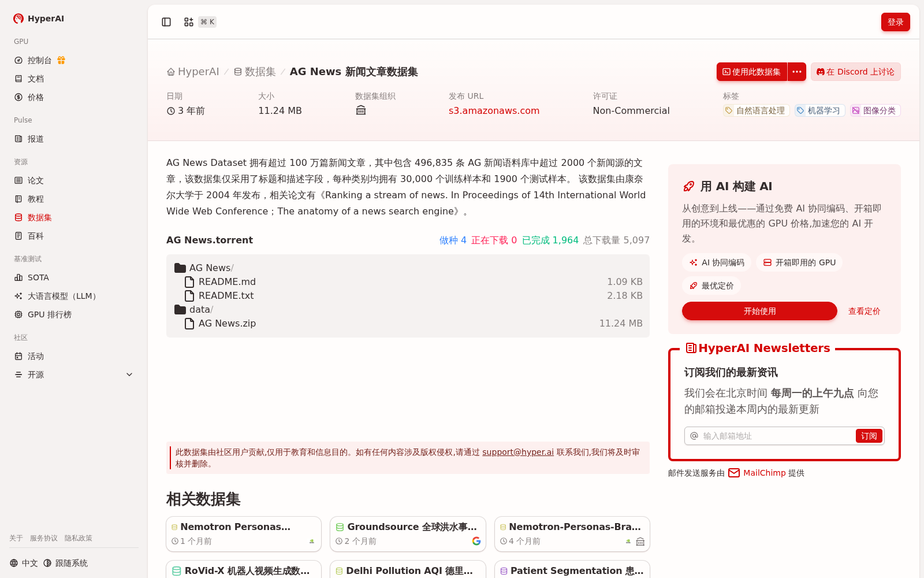924x578 pixels.
Task: Click 服务协议 footer link
Action: click(x=44, y=538)
